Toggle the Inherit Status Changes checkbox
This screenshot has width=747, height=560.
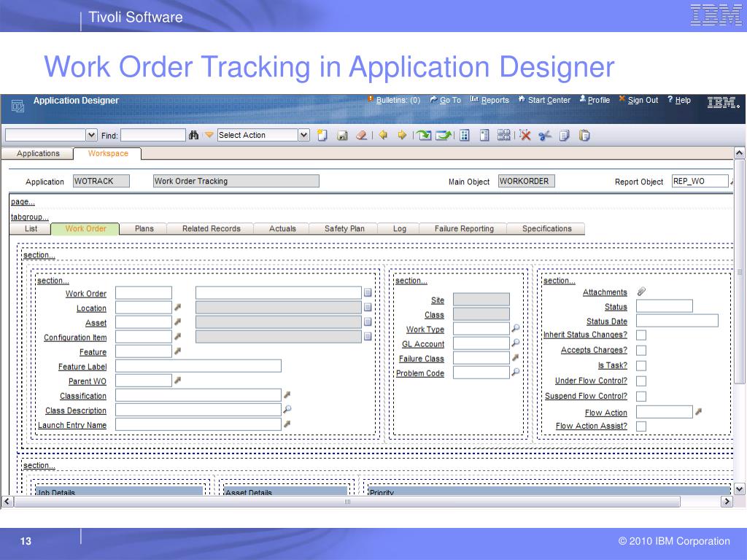[x=641, y=335]
